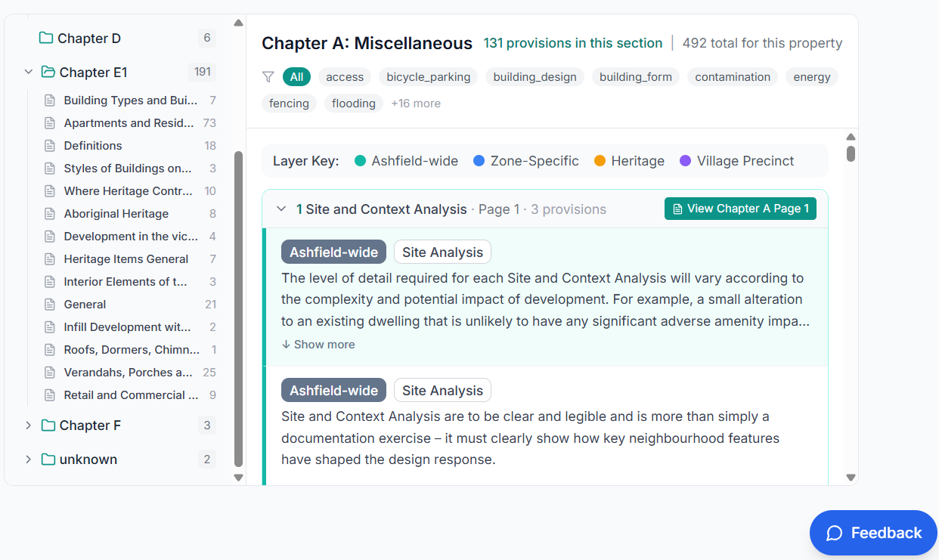Click the filter funnel icon
Viewport: 939px width, 560px height.
tap(268, 77)
